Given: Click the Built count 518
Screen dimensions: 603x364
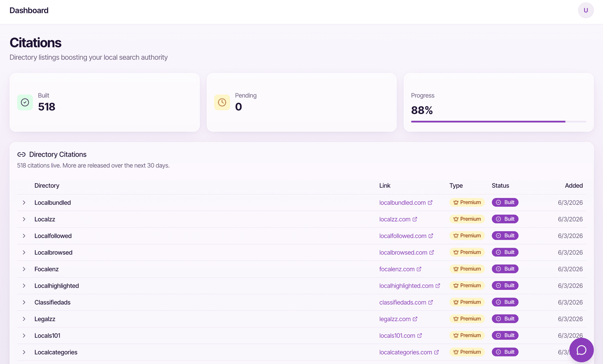Looking at the screenshot, I should [46, 107].
